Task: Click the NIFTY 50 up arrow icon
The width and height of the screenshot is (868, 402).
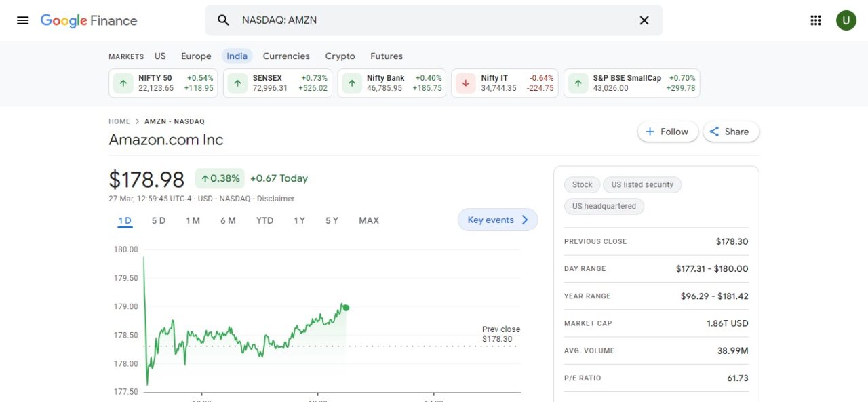Action: coord(123,83)
